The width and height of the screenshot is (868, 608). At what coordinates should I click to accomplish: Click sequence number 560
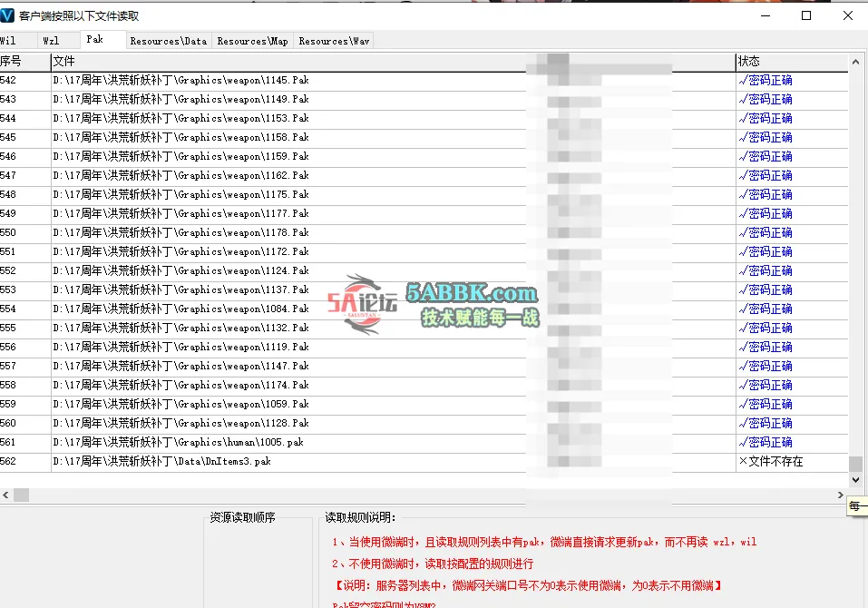8,423
